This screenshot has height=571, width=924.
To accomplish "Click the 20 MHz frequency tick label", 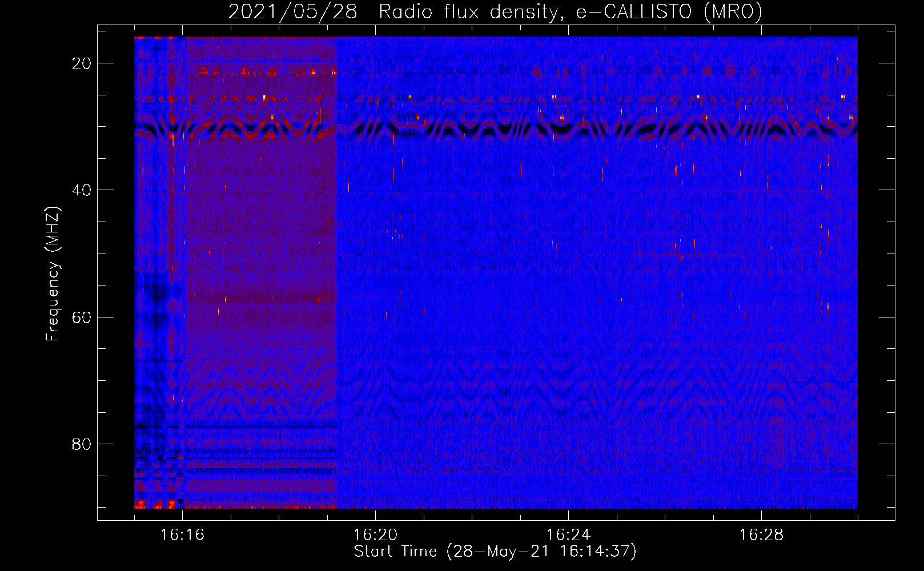I will (x=82, y=63).
